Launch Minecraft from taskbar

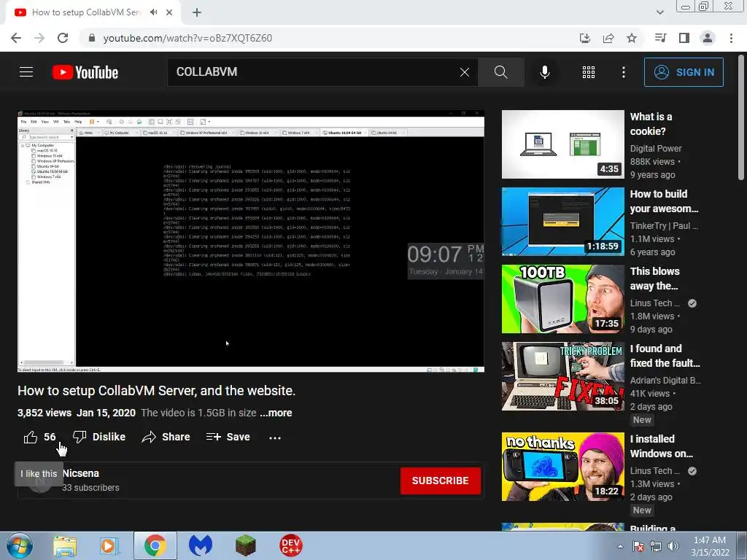pyautogui.click(x=245, y=545)
